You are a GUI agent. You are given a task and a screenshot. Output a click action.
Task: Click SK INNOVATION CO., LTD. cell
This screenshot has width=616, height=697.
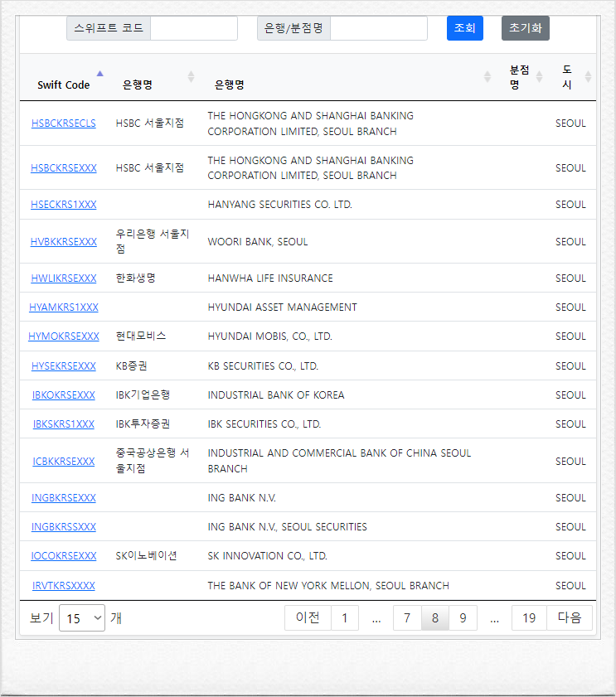point(267,556)
